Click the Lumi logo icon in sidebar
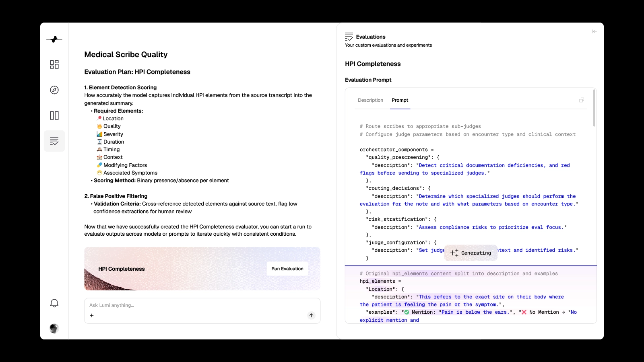 coord(54,39)
